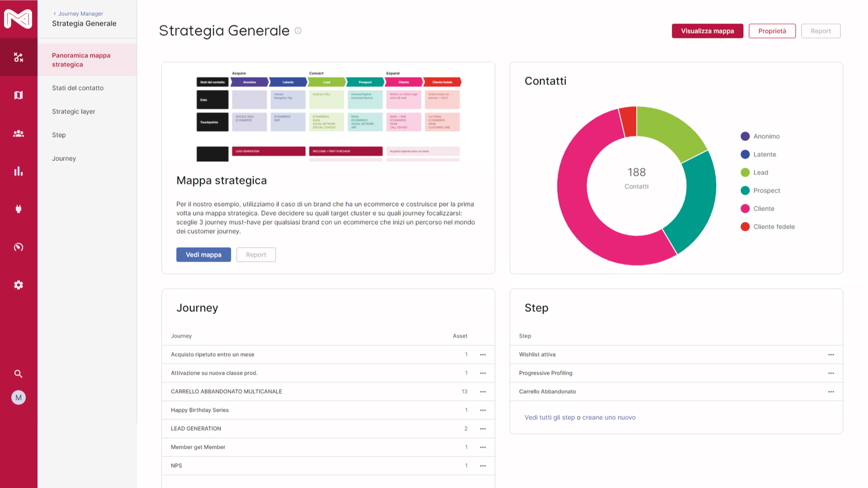Open the settings gear icon
The height and width of the screenshot is (488, 868).
click(19, 285)
